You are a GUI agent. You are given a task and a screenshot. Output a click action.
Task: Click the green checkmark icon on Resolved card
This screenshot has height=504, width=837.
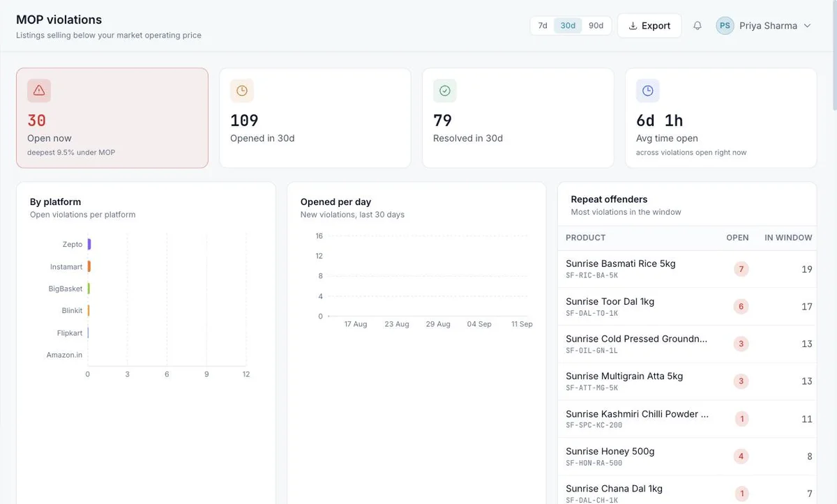click(x=445, y=91)
